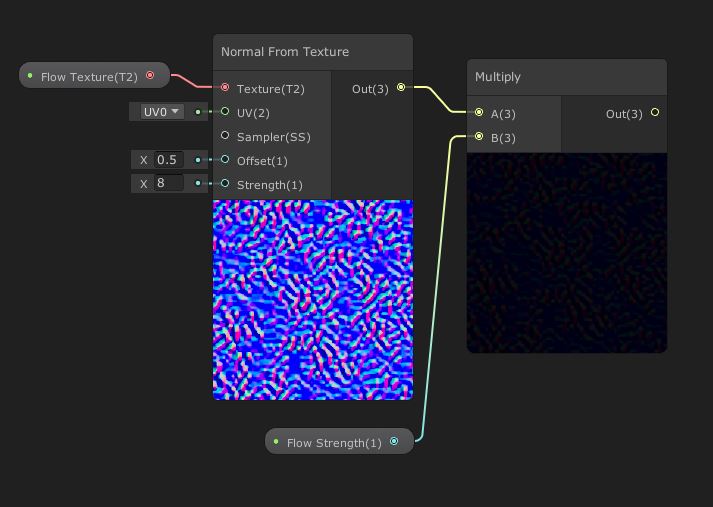The height and width of the screenshot is (507, 713).
Task: Select the Flow Texture(T2) property node
Action: point(88,77)
